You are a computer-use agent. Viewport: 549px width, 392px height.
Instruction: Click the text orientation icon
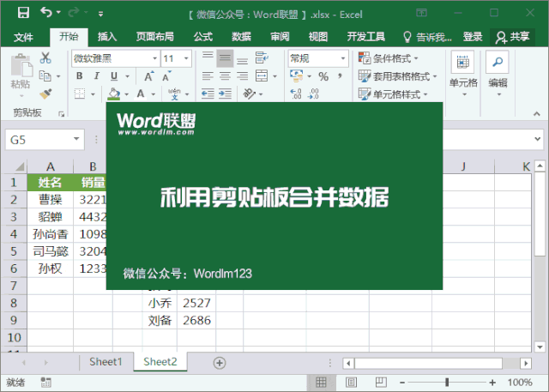point(250,93)
